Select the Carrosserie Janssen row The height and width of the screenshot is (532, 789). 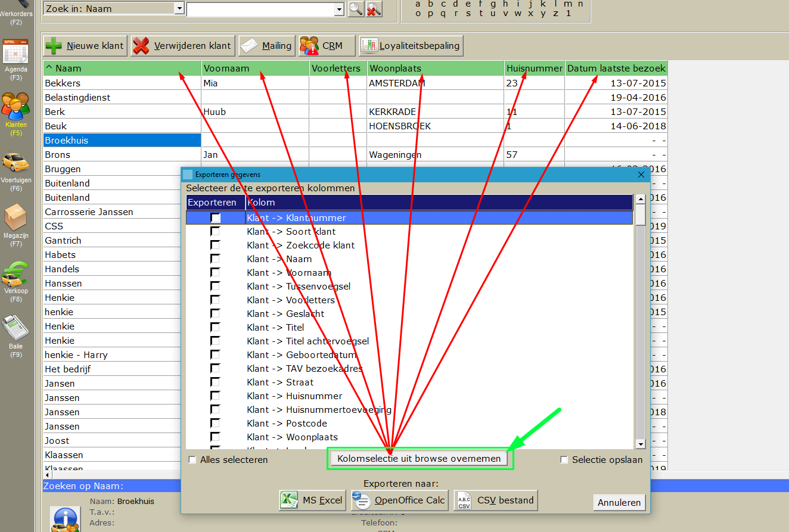(112, 212)
